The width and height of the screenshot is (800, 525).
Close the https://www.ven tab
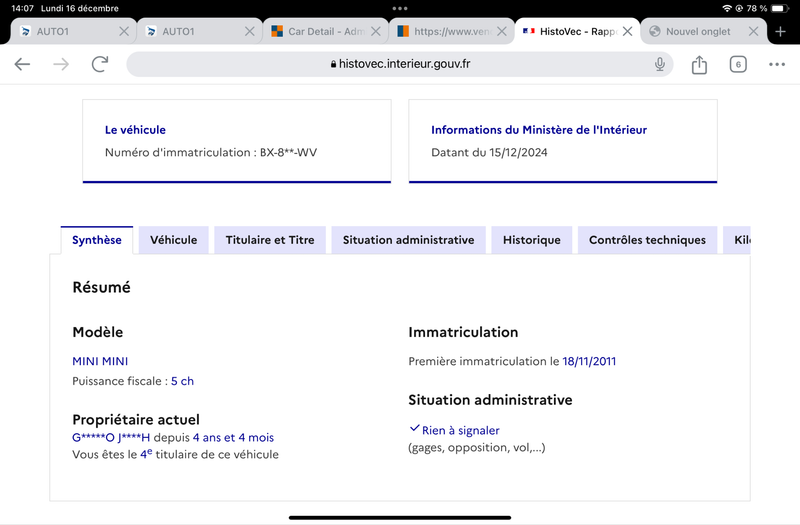coord(502,32)
